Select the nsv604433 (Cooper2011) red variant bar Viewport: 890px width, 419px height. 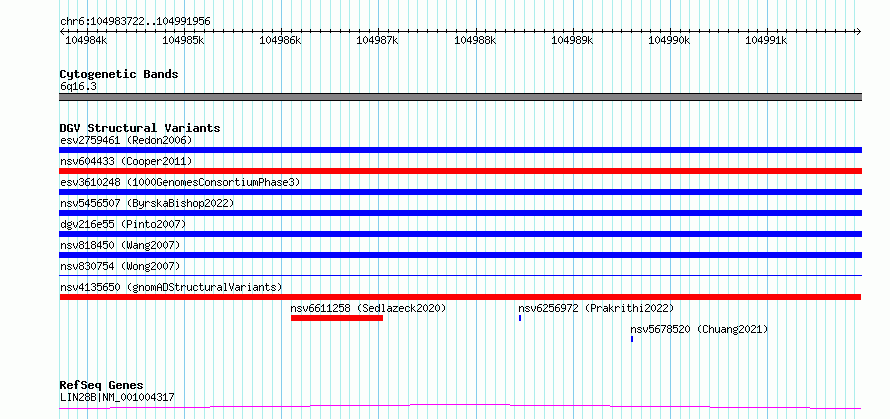pyautogui.click(x=460, y=171)
